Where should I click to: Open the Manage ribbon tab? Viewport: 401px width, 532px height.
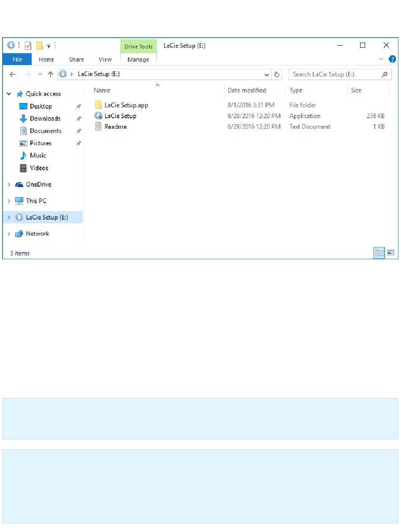138,60
